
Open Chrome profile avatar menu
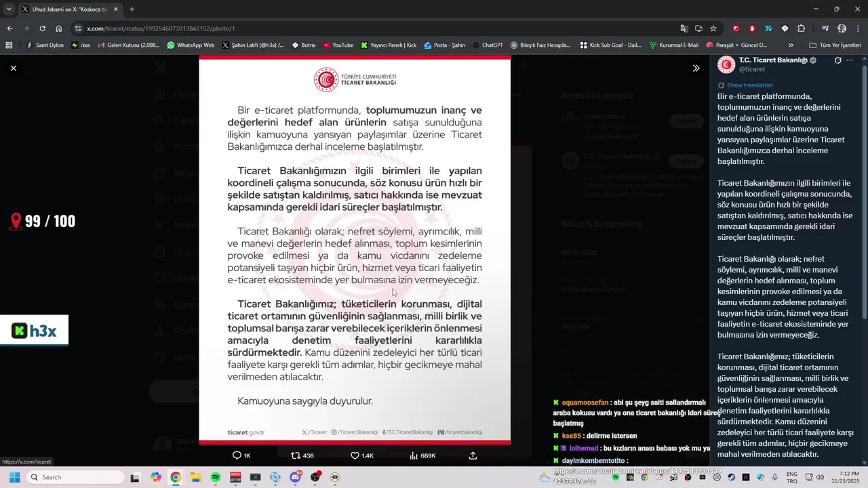(842, 28)
